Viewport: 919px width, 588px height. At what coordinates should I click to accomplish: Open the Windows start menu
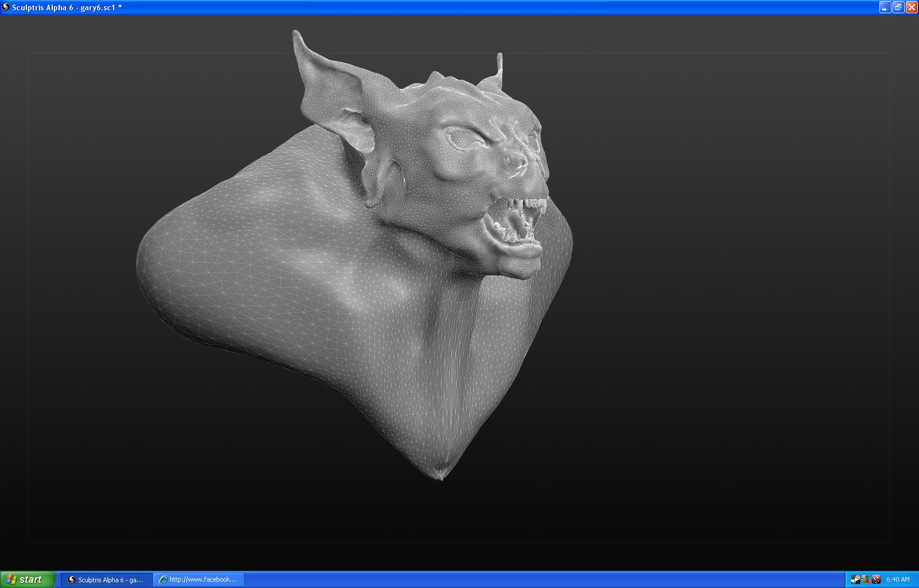pos(28,579)
